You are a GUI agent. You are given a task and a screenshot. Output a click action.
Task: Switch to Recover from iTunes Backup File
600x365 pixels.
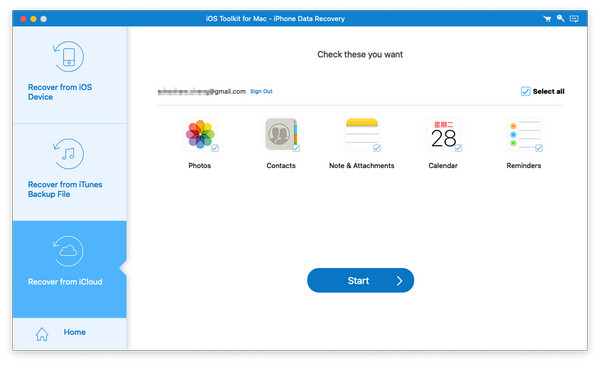pyautogui.click(x=70, y=172)
